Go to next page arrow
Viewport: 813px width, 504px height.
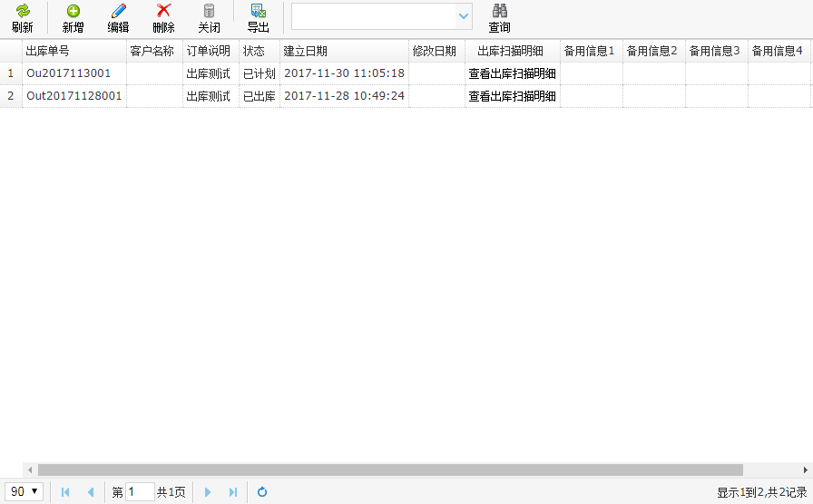208,492
